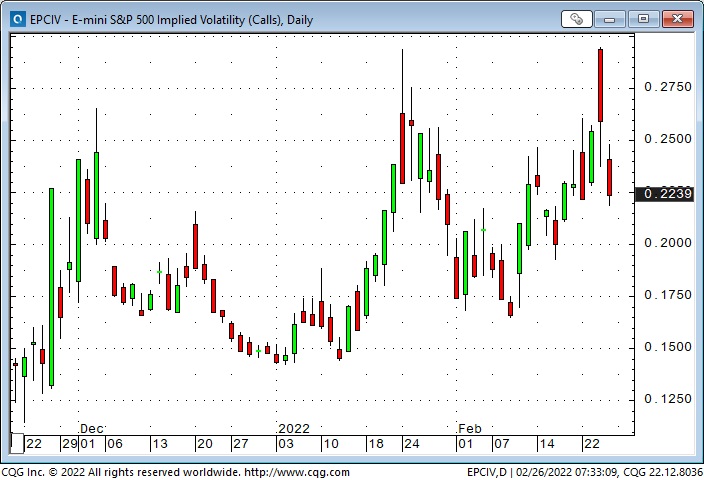This screenshot has height=480, width=704.
Task: Click date label 20 on time axis
Action: coord(205,444)
